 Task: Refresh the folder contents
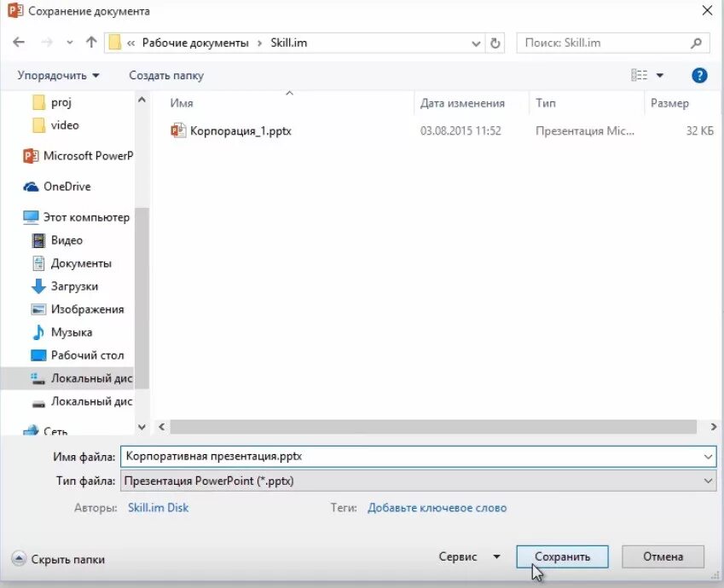[x=495, y=43]
